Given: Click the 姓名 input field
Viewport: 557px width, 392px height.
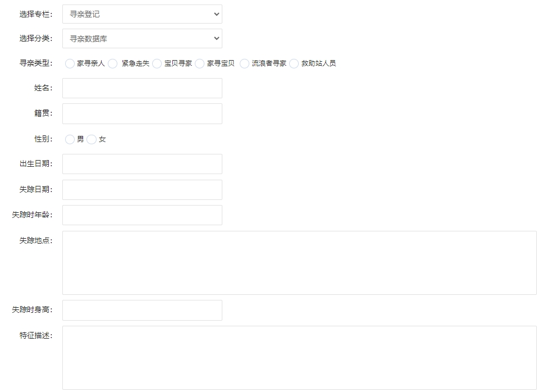Looking at the screenshot, I should tap(142, 88).
